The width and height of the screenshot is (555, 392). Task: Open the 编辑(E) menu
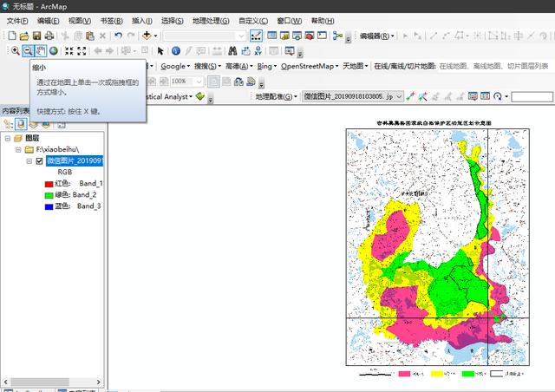click(49, 21)
